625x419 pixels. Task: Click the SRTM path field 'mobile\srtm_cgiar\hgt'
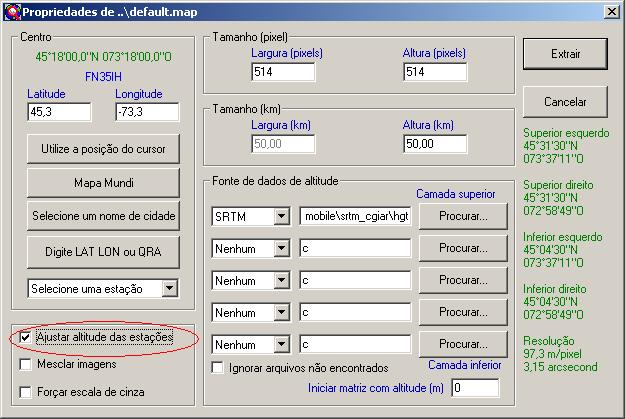click(355, 216)
